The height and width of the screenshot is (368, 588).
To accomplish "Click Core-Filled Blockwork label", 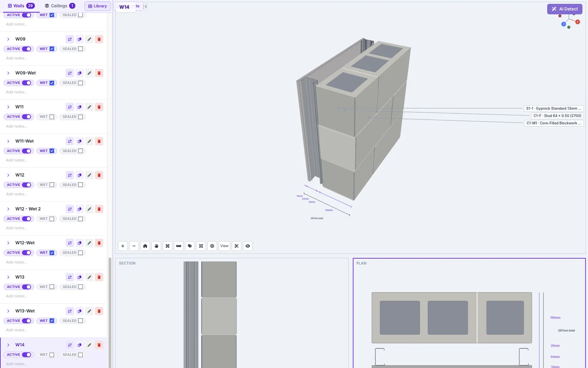I will [x=554, y=123].
